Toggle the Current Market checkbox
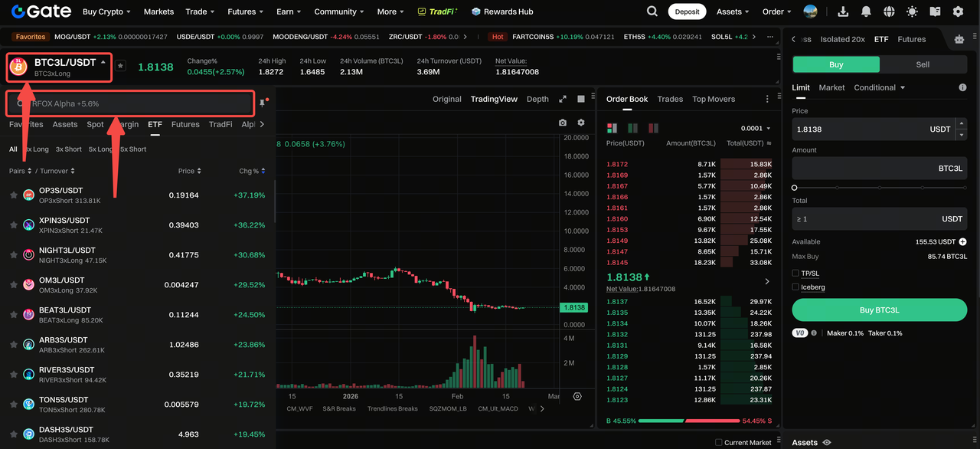Screen dimensions: 980x449 718,442
